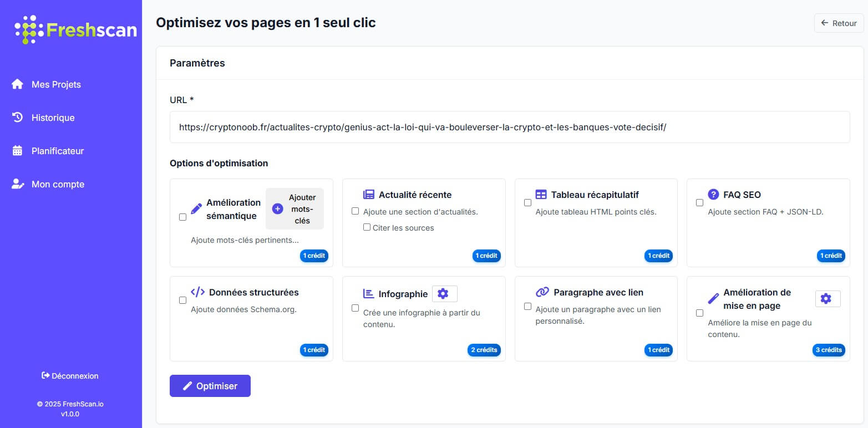Go to Historique in sidebar
Image resolution: width=868 pixels, height=428 pixels.
click(53, 118)
